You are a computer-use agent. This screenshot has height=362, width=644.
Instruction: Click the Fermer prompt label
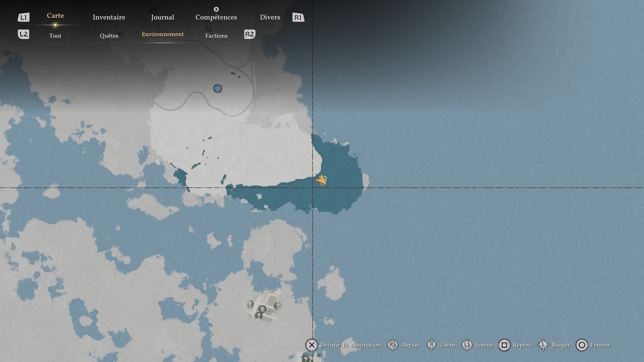click(600, 345)
